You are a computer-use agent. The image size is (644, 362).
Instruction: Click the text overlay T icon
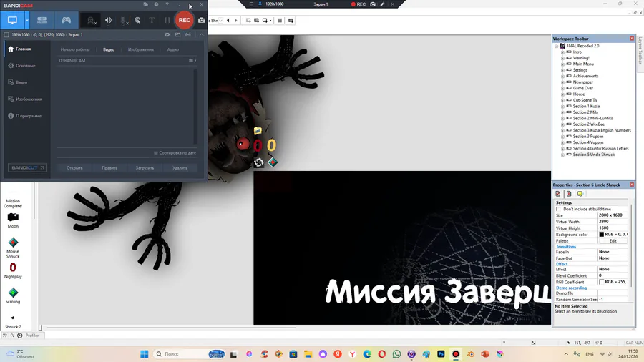152,20
